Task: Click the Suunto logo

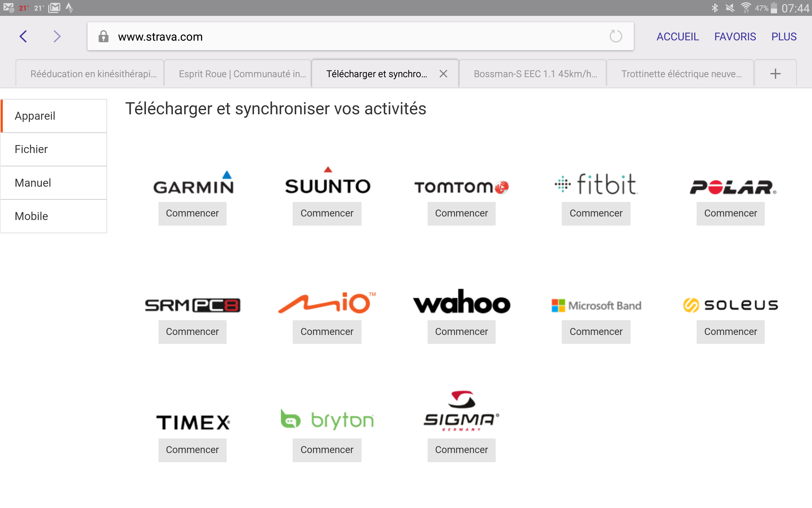Action: [x=327, y=181]
